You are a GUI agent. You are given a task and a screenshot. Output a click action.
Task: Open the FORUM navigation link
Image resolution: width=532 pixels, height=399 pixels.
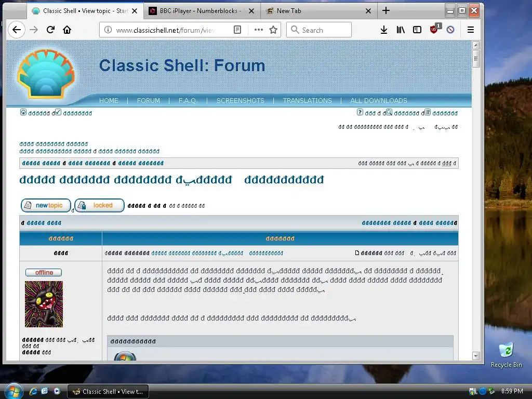[148, 100]
